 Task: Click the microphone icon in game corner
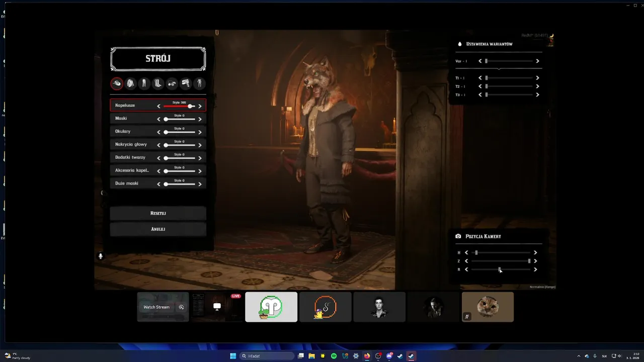tap(101, 256)
